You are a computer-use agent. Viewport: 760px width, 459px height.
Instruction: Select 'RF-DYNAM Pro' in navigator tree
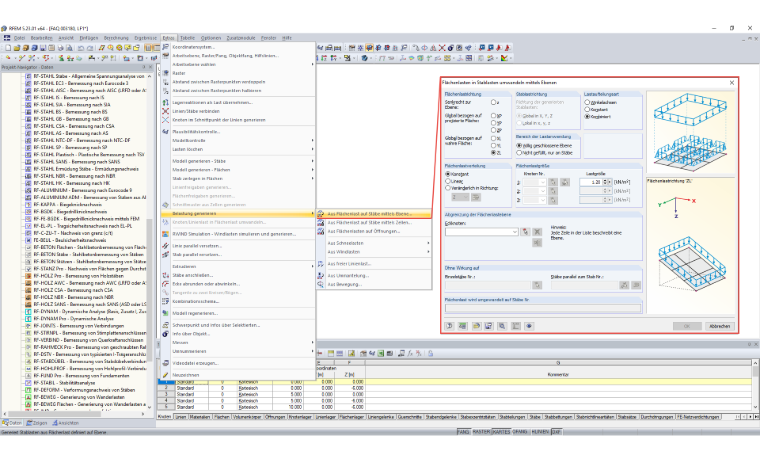[x=74, y=318]
